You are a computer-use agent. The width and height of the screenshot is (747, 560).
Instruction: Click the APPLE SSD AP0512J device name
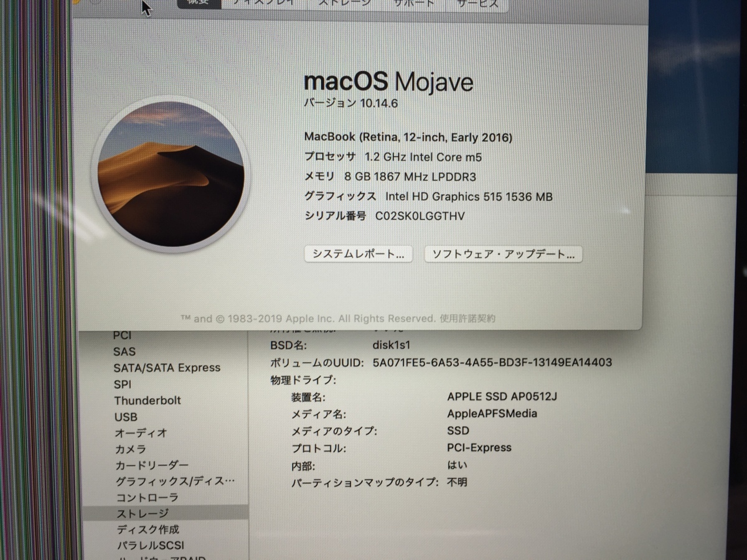coord(502,396)
